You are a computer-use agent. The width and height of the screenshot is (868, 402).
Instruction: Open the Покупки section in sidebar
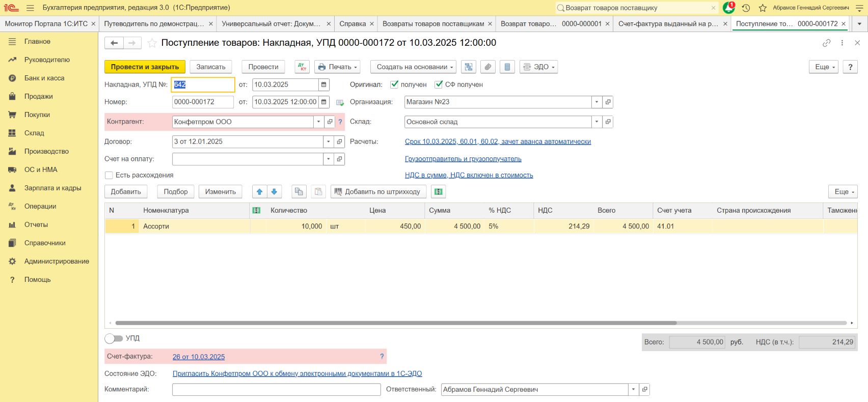(37, 115)
